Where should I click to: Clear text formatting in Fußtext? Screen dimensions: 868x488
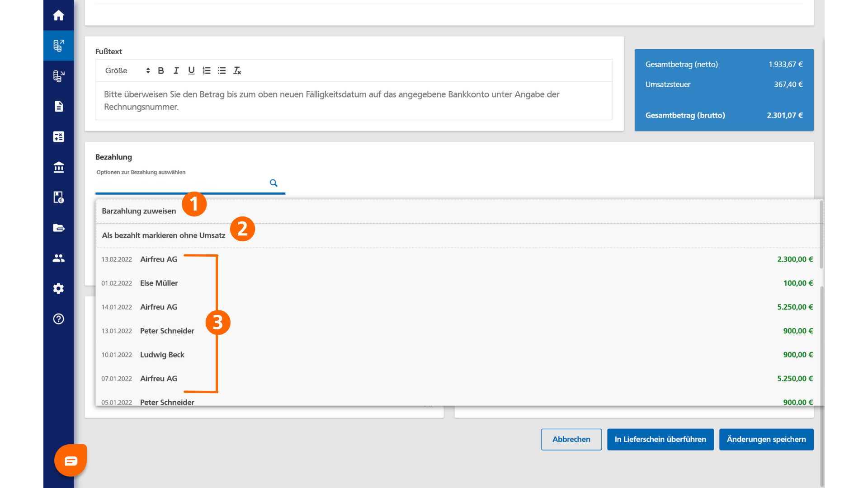pyautogui.click(x=237, y=70)
